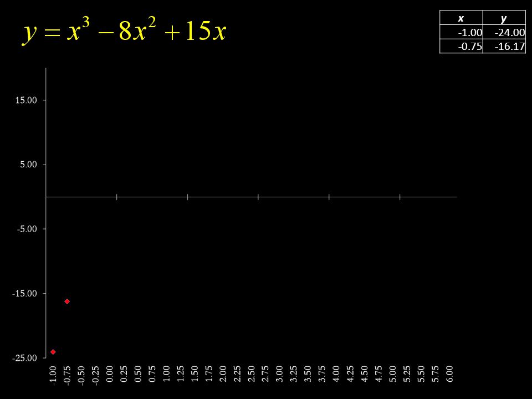Image resolution: width=532 pixels, height=399 pixels.
Task: Click the equation y = x³ − 8x² + 15x
Action: tap(125, 31)
